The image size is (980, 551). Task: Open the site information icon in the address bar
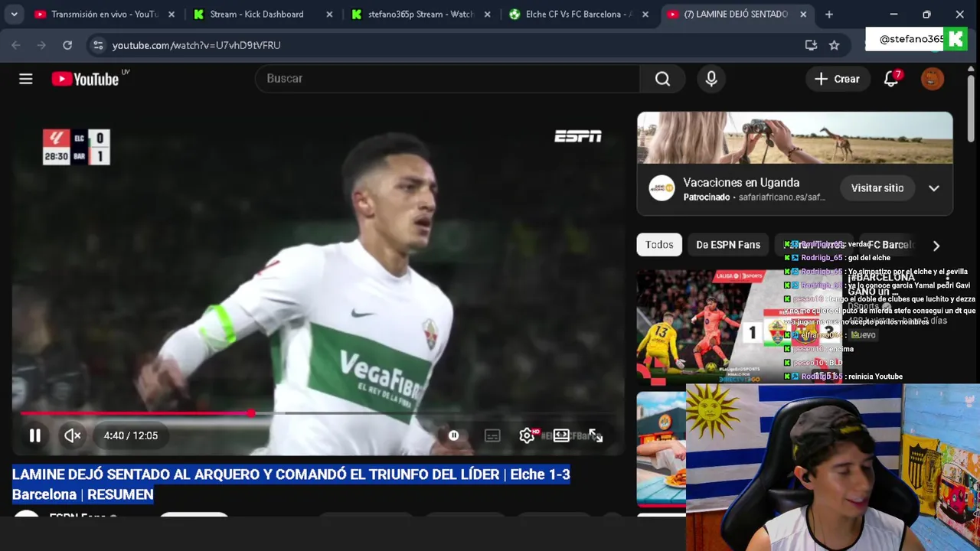click(x=98, y=45)
